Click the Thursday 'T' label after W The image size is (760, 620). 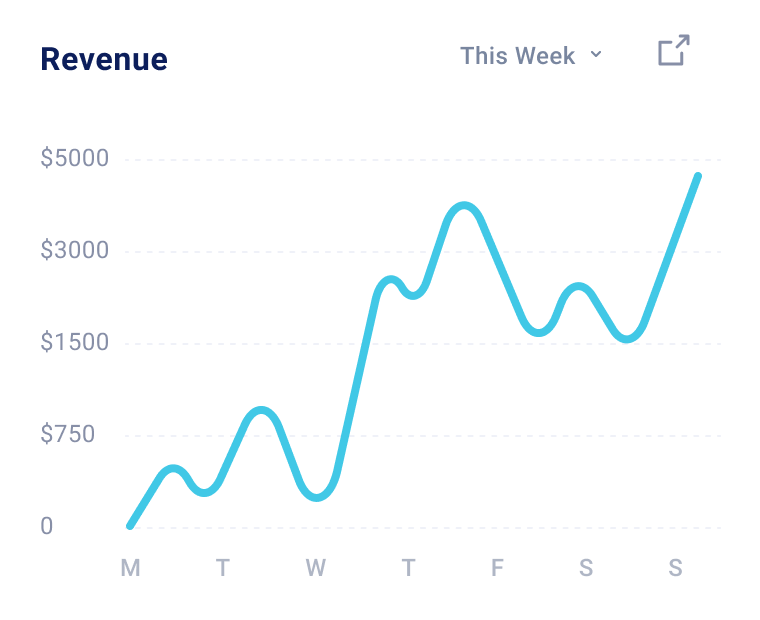coord(408,569)
